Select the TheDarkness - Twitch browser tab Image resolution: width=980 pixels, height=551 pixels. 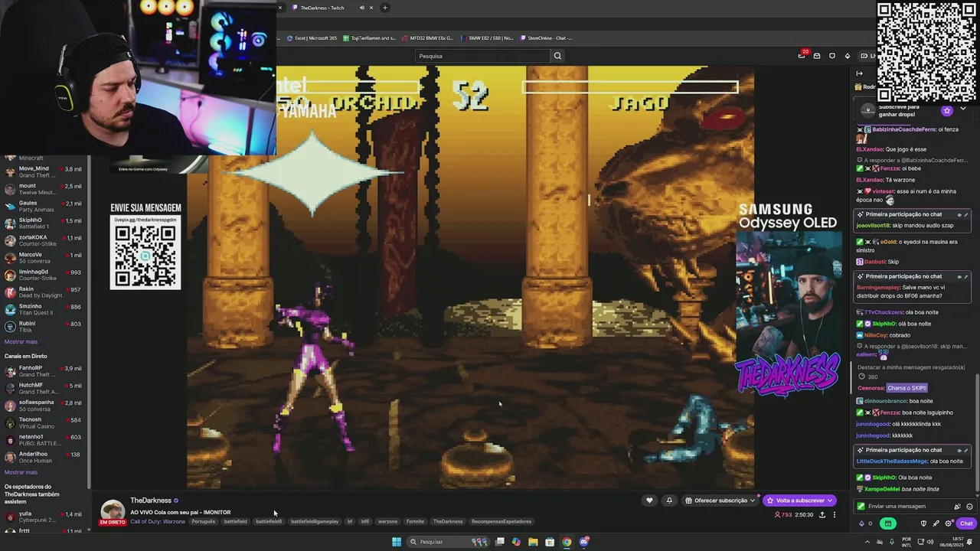tap(322, 8)
